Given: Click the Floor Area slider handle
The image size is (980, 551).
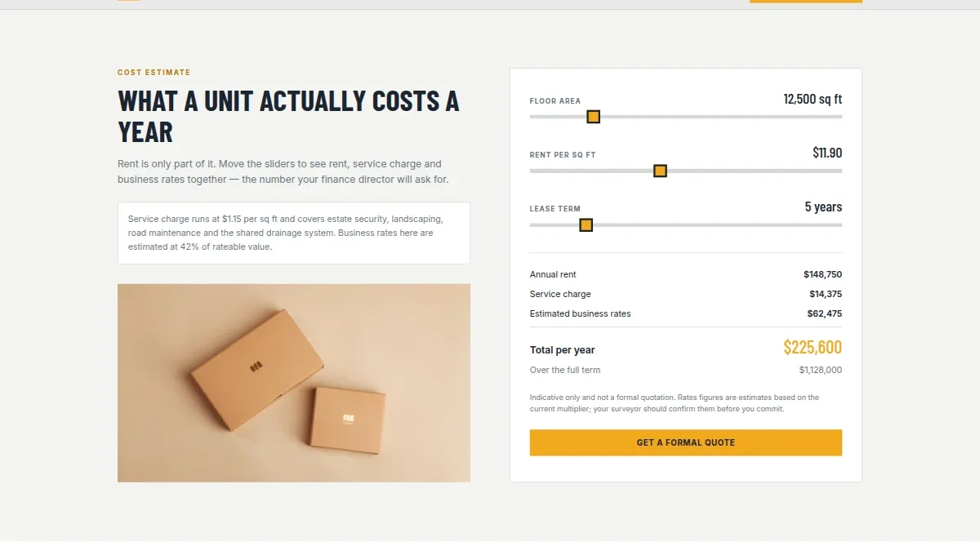Looking at the screenshot, I should coord(594,117).
